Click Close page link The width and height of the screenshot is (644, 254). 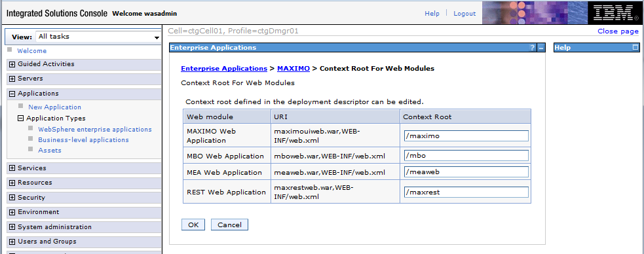pyautogui.click(x=618, y=31)
